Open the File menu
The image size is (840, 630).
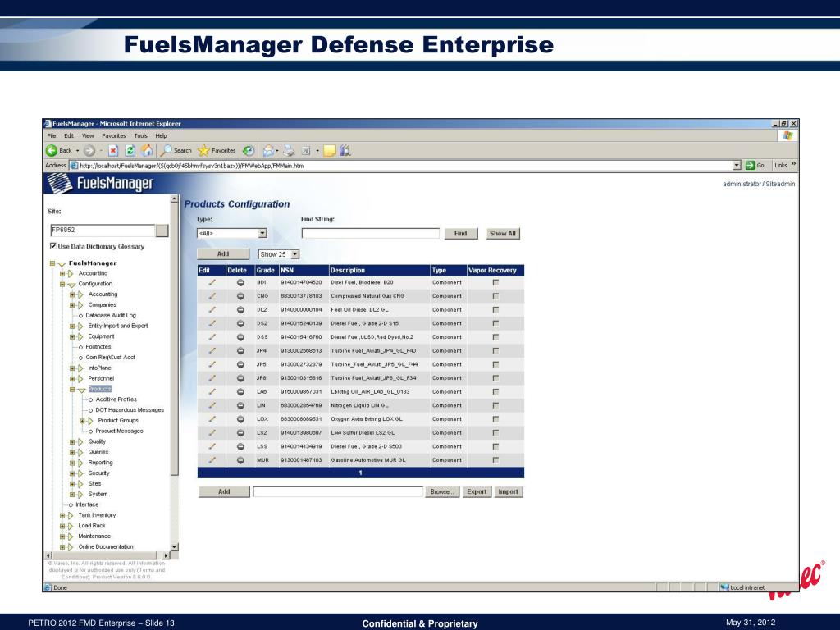52,136
